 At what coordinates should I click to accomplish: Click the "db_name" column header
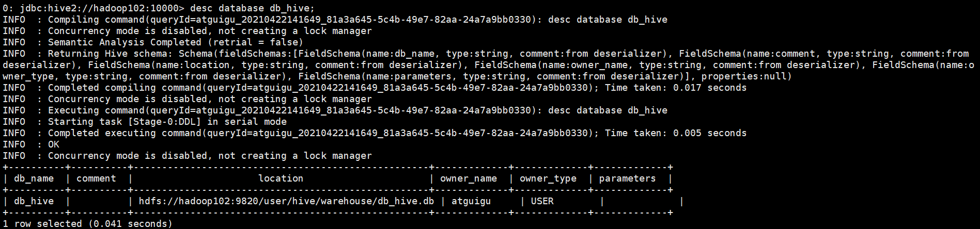click(x=34, y=178)
